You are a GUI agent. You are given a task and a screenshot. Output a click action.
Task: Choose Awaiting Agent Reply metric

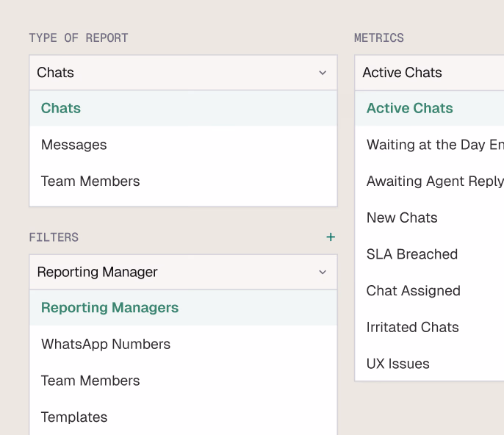point(435,181)
